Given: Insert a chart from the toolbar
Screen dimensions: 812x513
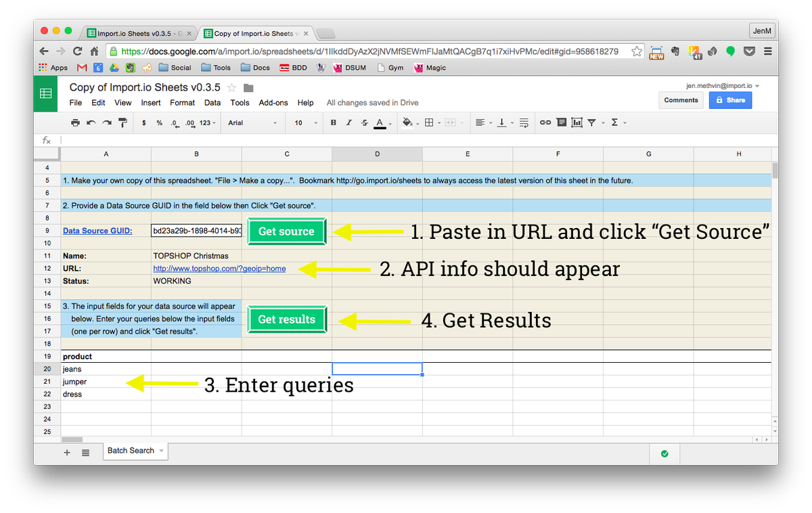Looking at the screenshot, I should (577, 122).
